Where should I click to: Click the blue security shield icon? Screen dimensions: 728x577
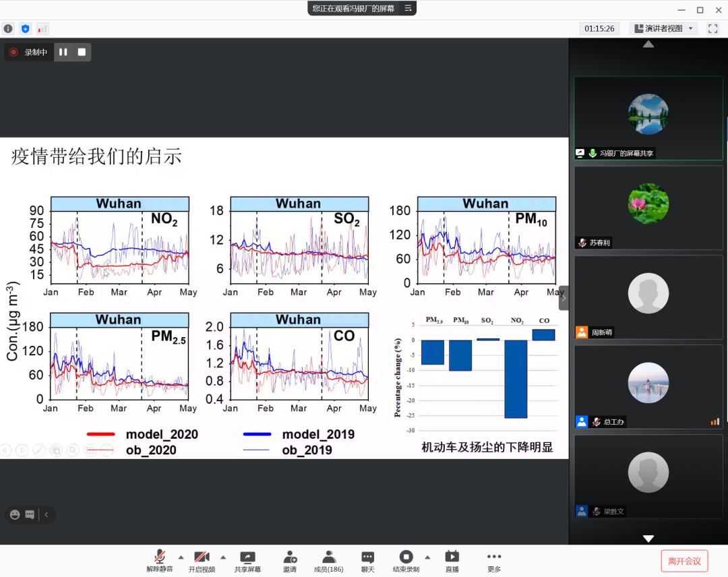click(x=26, y=29)
